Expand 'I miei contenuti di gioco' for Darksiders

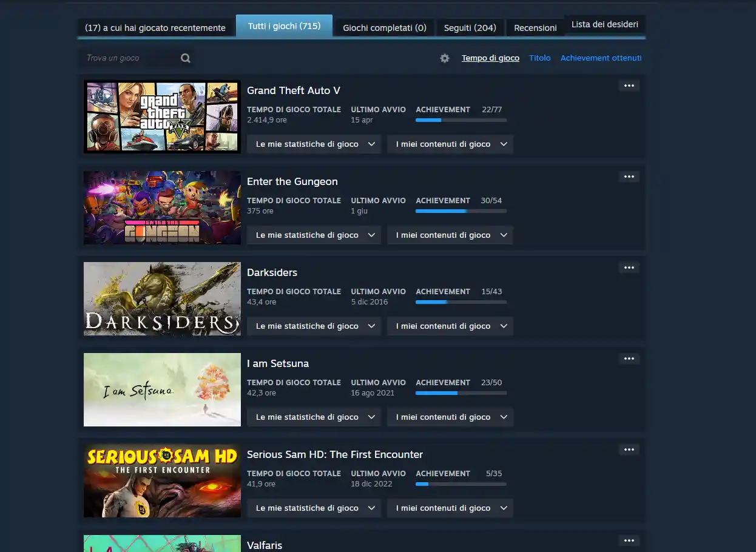click(x=450, y=326)
